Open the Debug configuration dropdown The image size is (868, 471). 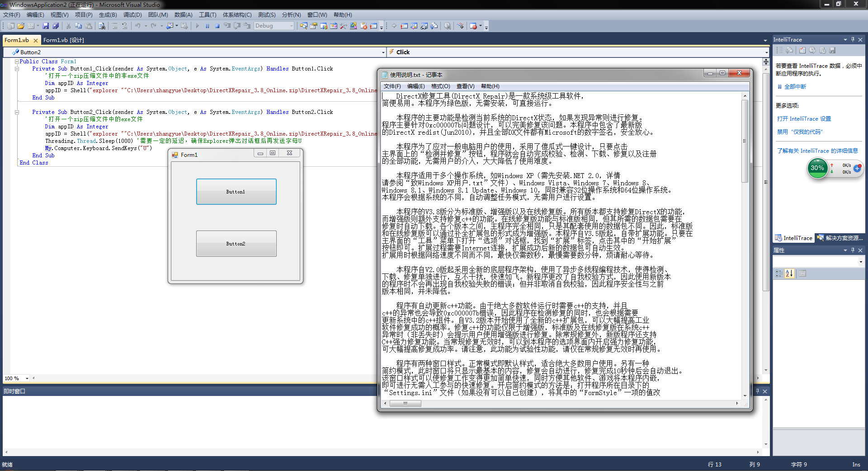(x=292, y=26)
